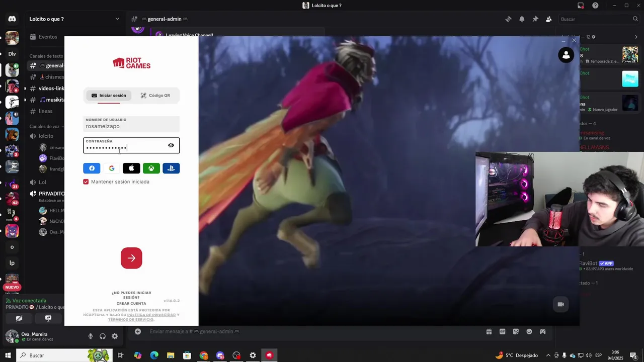Open Riot account profile icon
The image size is (644, 362).
pos(566,55)
